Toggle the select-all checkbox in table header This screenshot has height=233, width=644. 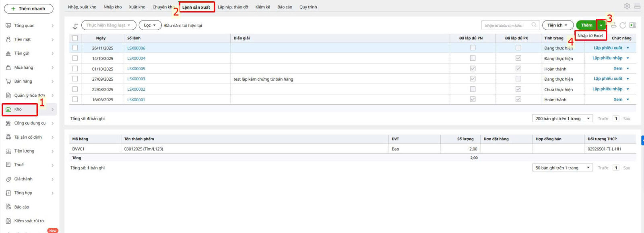point(75,38)
